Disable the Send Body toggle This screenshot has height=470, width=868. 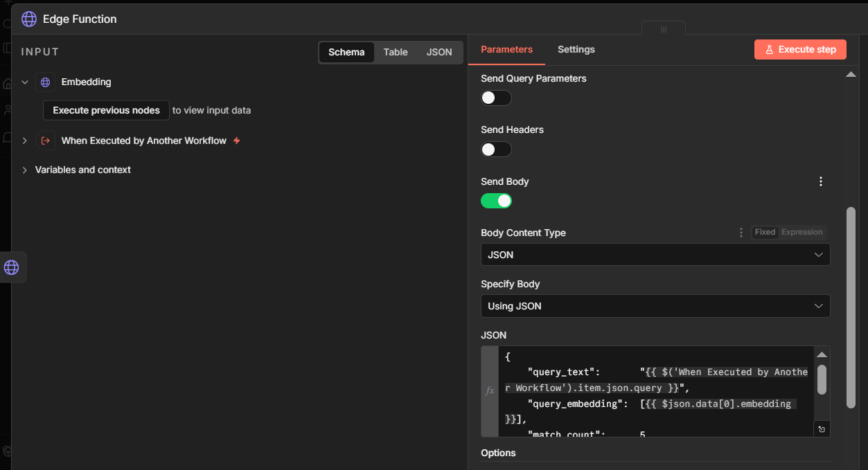(x=496, y=201)
